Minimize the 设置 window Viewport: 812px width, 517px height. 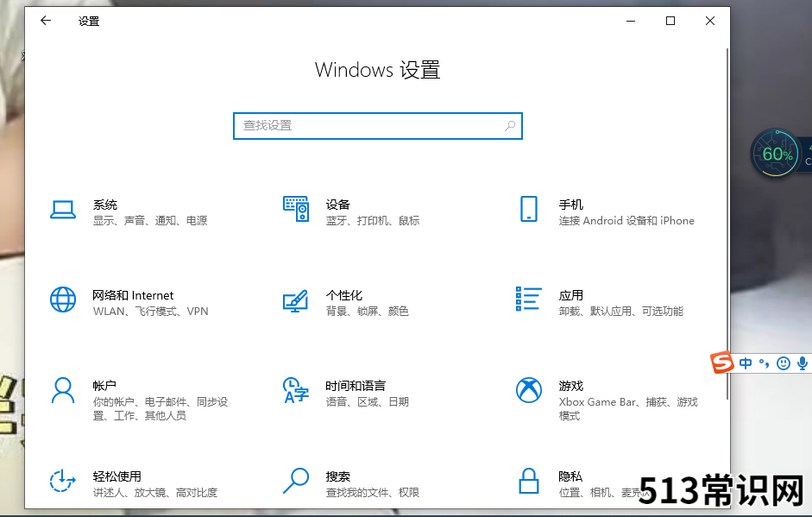point(631,21)
